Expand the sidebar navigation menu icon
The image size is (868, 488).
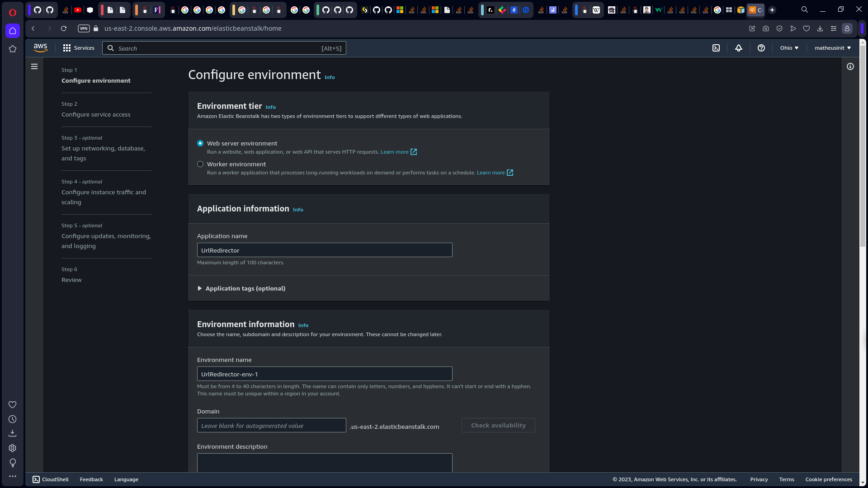34,66
